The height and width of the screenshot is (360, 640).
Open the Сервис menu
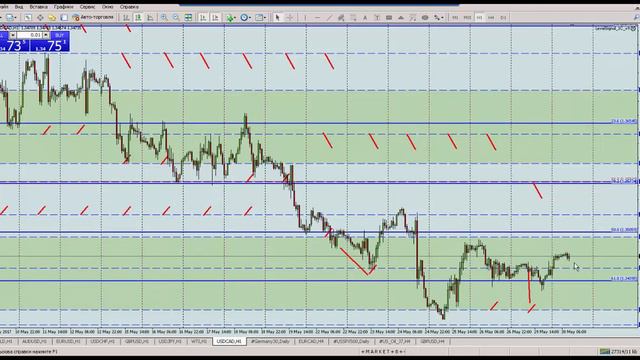point(87,7)
